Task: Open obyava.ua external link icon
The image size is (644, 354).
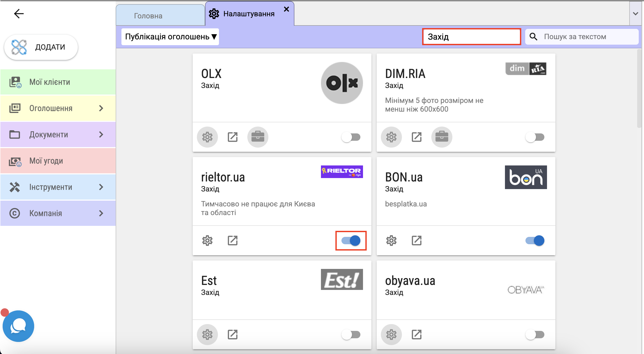Action: point(417,335)
